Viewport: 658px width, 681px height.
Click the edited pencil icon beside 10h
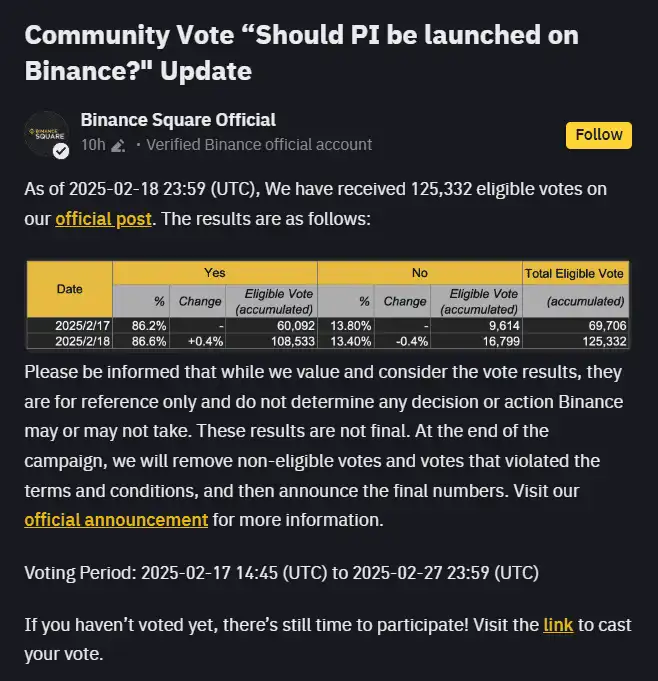118,145
